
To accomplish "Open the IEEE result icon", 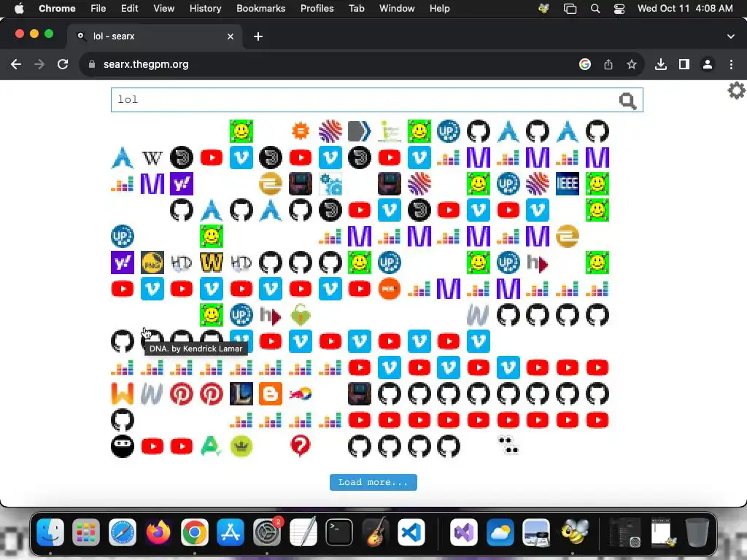I will click(x=568, y=184).
